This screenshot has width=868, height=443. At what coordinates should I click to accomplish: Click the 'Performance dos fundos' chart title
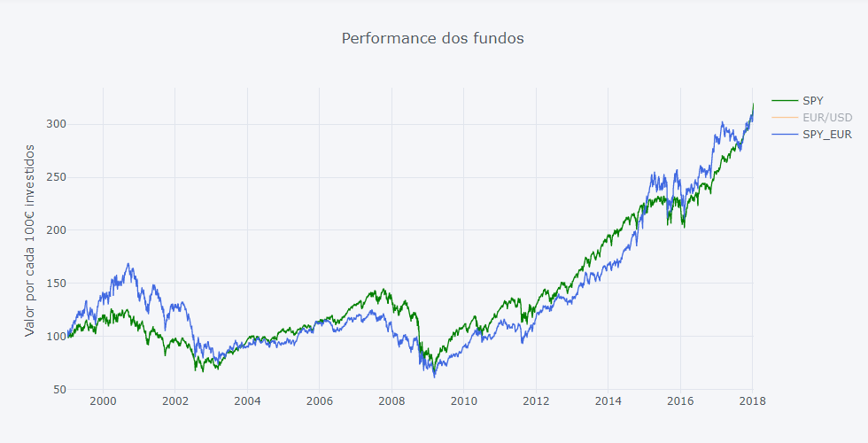point(433,38)
